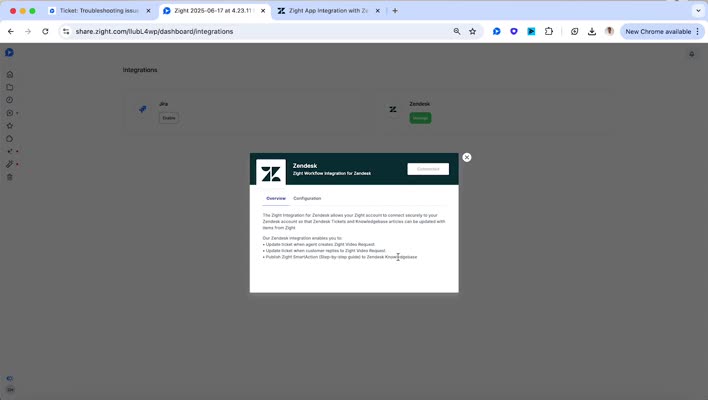Click the Zendesk logo in dialog header
This screenshot has height=400, width=708.
(271, 173)
